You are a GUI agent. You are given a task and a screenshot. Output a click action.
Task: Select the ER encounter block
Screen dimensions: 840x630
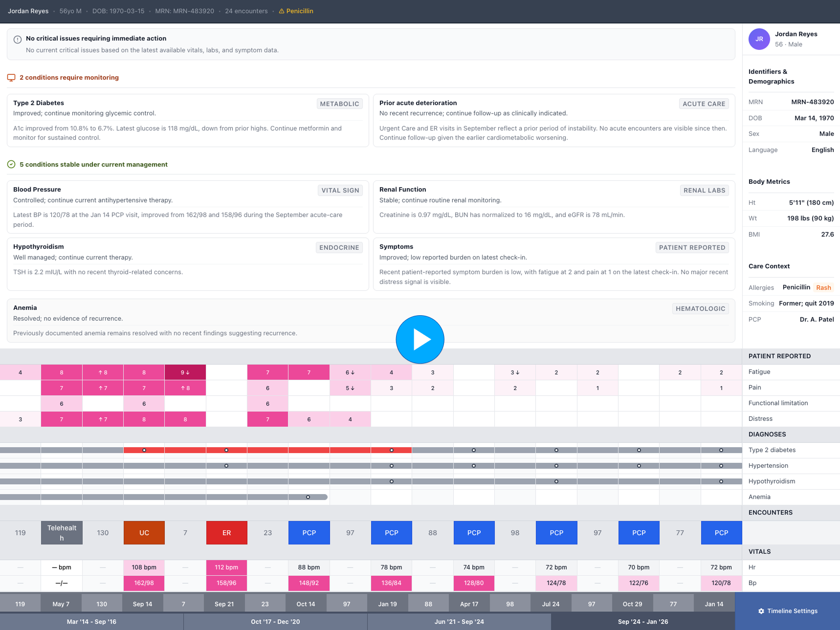226,533
